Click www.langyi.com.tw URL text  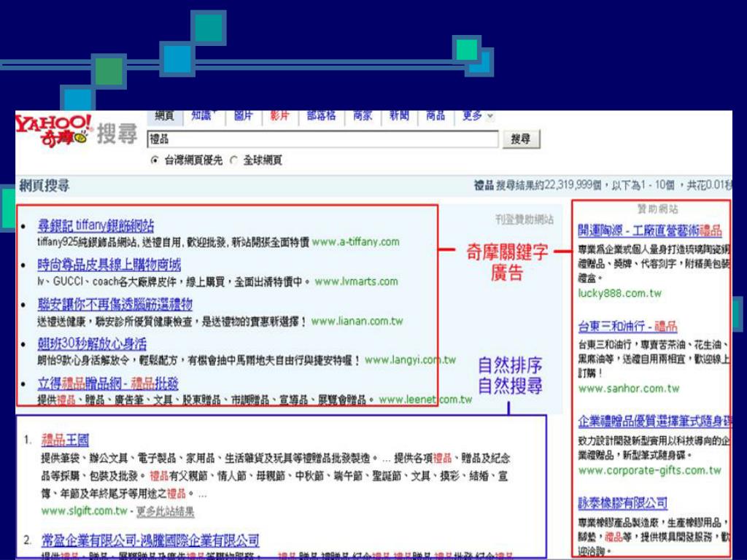pyautogui.click(x=411, y=360)
